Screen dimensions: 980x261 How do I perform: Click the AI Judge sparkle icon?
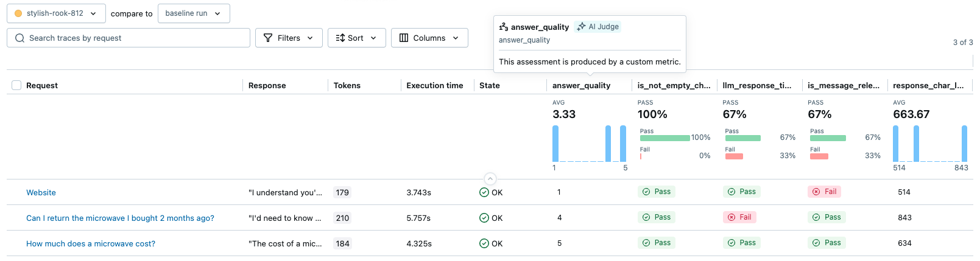click(x=581, y=27)
